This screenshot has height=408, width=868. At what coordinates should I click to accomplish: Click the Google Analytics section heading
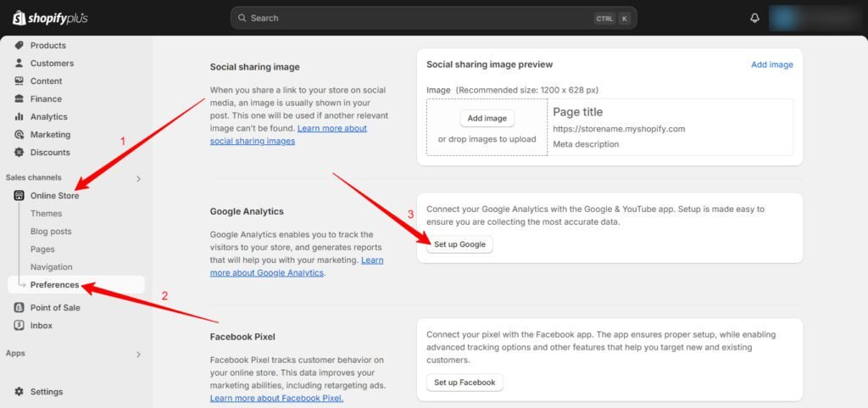247,211
